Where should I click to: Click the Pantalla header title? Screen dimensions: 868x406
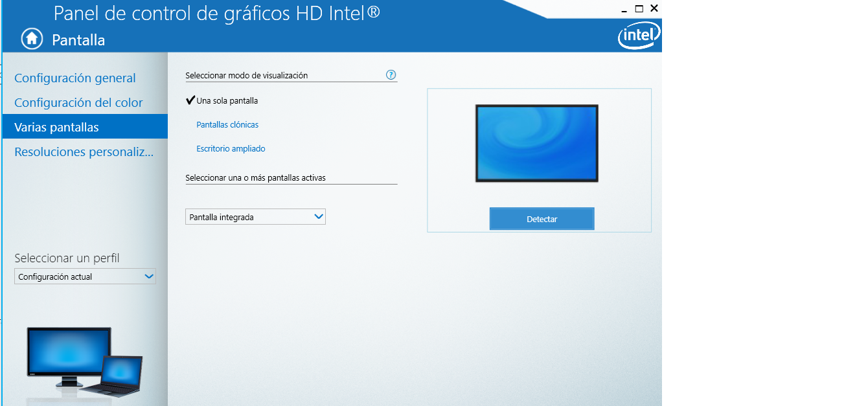tap(78, 39)
